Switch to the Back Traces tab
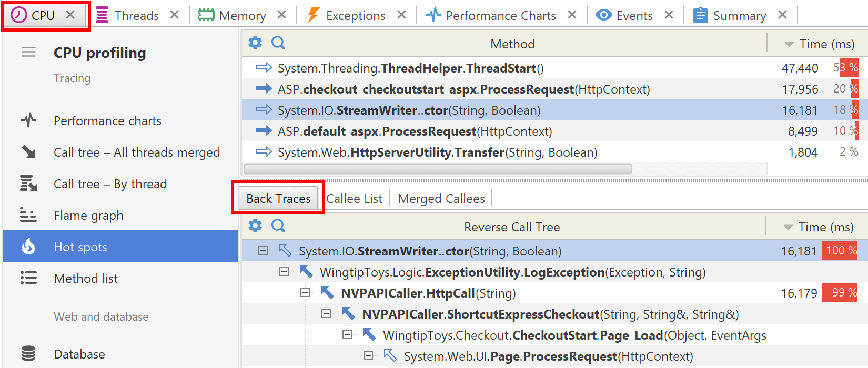This screenshot has height=368, width=868. coord(278,198)
